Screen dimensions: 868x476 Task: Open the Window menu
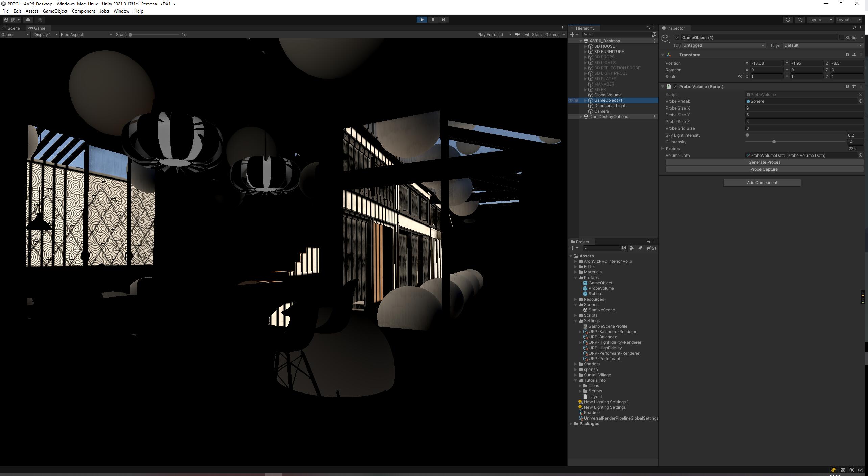coord(121,11)
